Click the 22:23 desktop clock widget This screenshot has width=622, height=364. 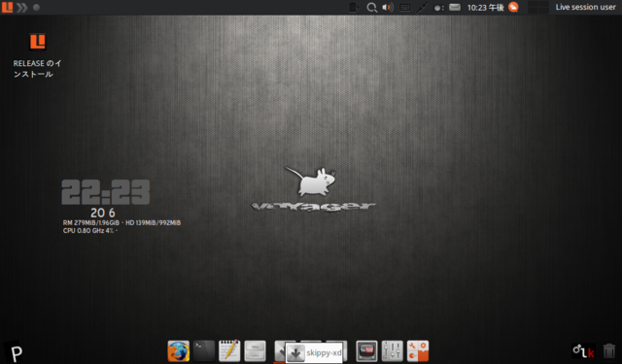[106, 192]
